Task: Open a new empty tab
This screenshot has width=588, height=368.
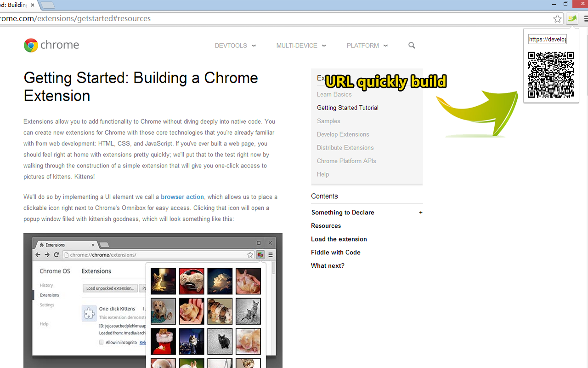Action: (47, 5)
